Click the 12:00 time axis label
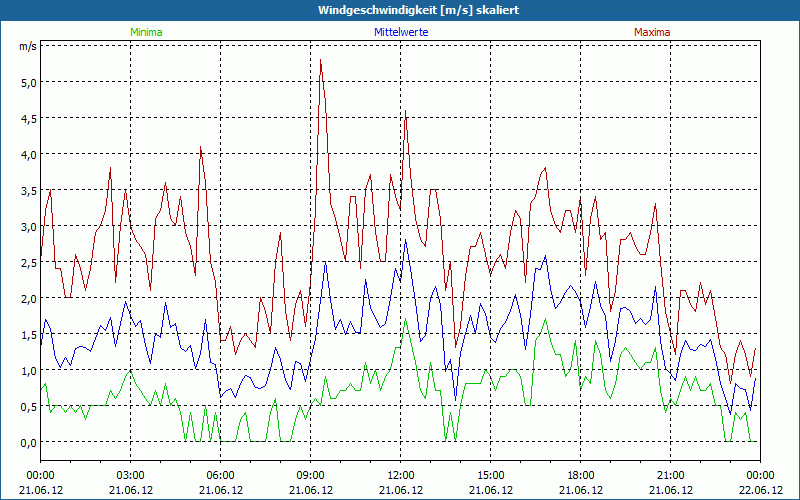Image resolution: width=800 pixels, height=500 pixels. (x=401, y=476)
